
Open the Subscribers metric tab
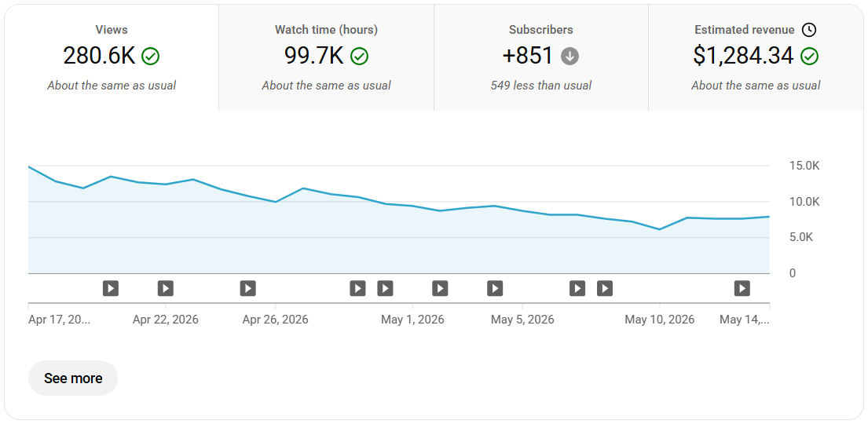pyautogui.click(x=541, y=57)
